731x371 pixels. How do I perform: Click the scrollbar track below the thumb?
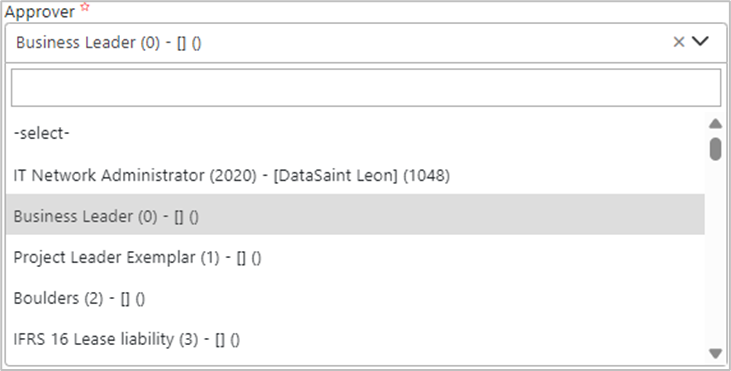tap(715, 254)
